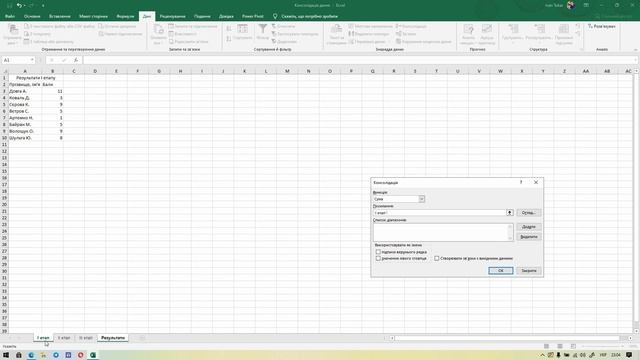Click the formula bar input

(x=359, y=60)
